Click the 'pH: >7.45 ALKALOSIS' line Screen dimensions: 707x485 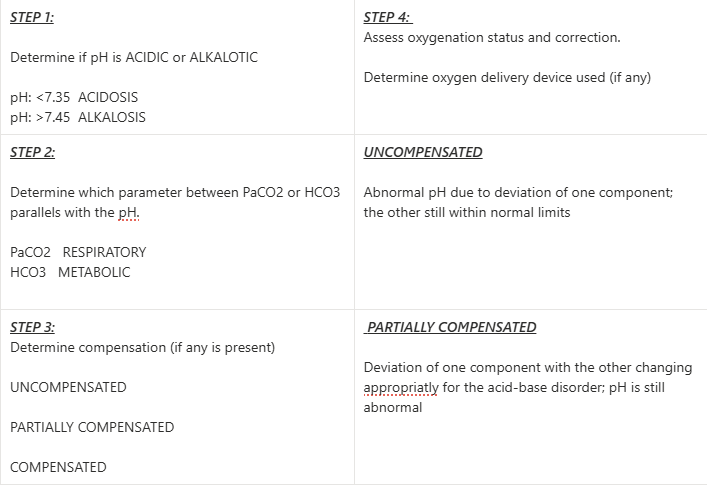pyautogui.click(x=78, y=117)
